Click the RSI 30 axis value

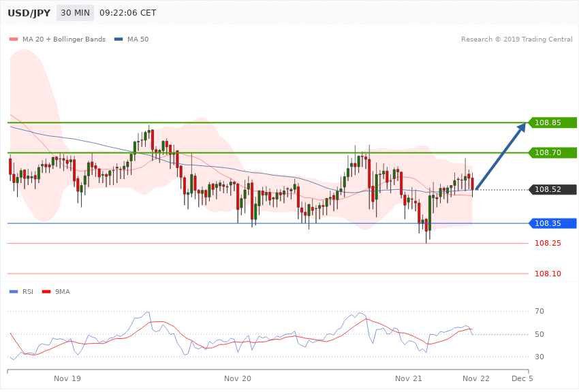pos(539,357)
